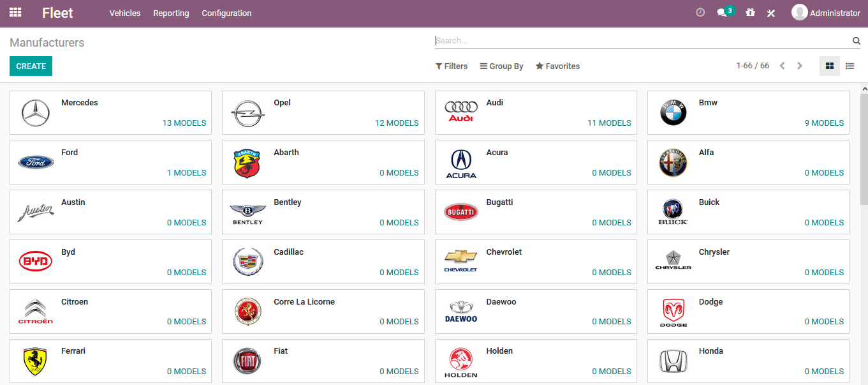This screenshot has height=385, width=868.
Task: Click the Cadillac manufacturer name
Action: (289, 252)
